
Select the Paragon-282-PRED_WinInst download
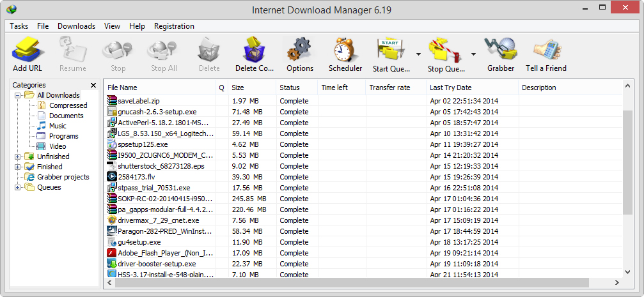click(363, 231)
